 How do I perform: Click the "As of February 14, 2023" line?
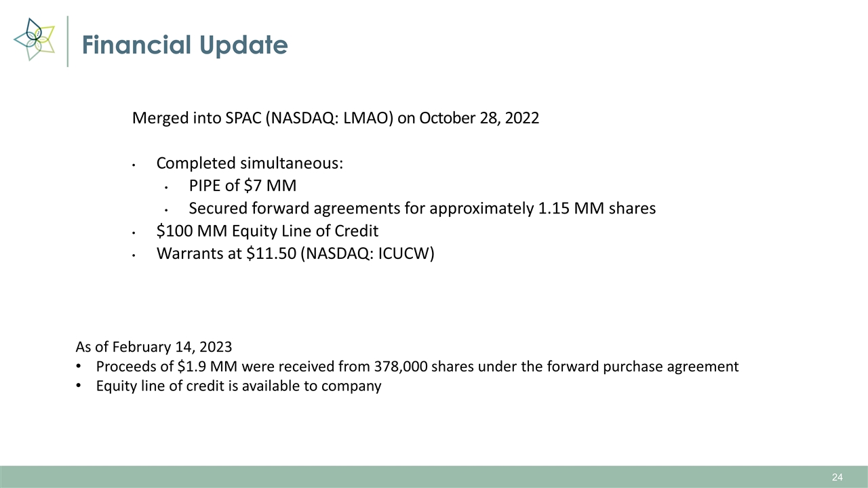pos(153,347)
